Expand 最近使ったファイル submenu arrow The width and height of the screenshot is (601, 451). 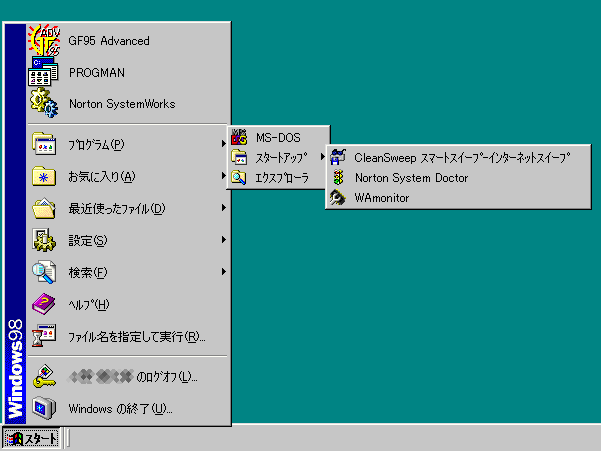(x=223, y=208)
